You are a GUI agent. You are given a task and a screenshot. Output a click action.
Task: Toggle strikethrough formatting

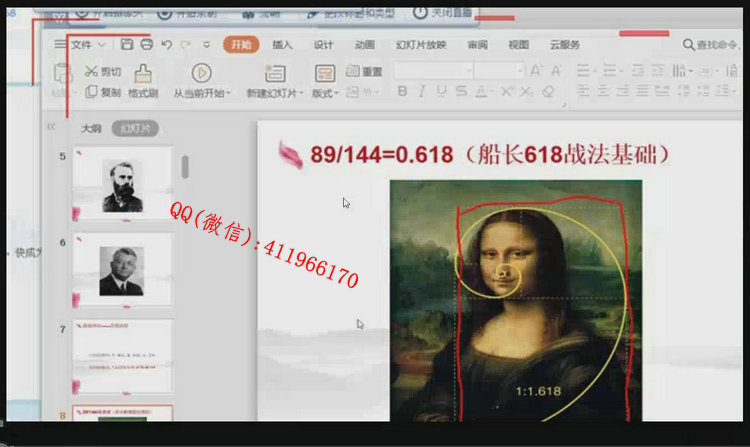point(461,91)
